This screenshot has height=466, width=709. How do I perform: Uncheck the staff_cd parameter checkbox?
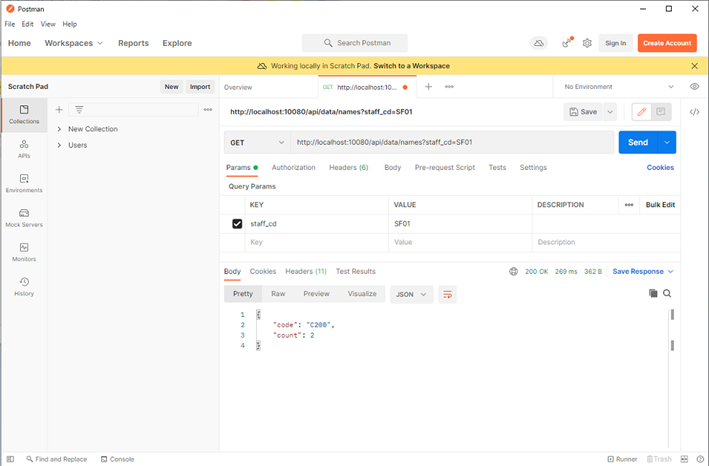click(237, 224)
